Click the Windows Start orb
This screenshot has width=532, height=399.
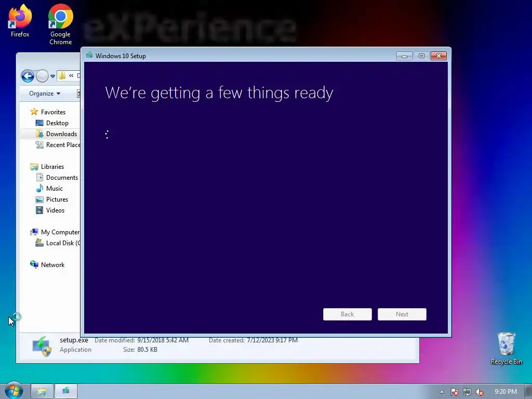pos(14,391)
